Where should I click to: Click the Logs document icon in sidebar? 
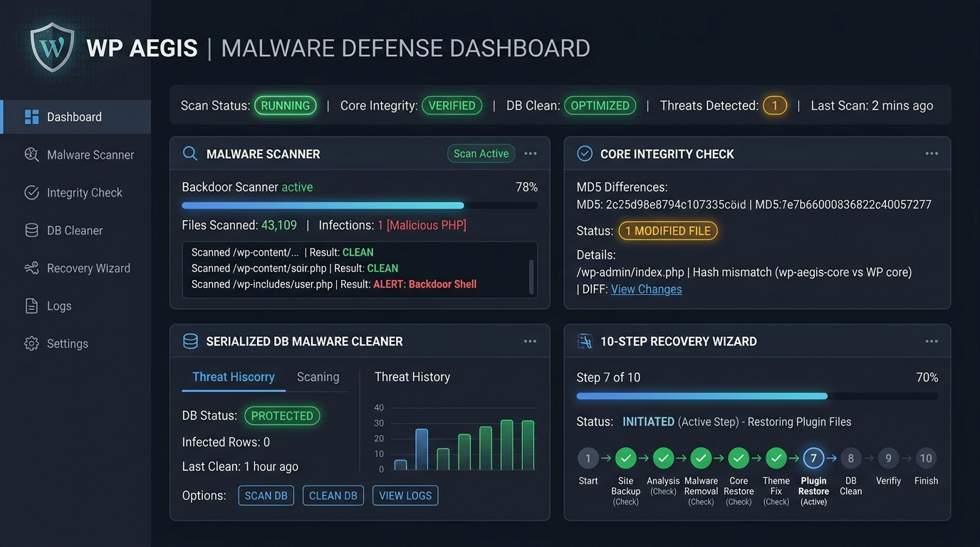(x=31, y=306)
